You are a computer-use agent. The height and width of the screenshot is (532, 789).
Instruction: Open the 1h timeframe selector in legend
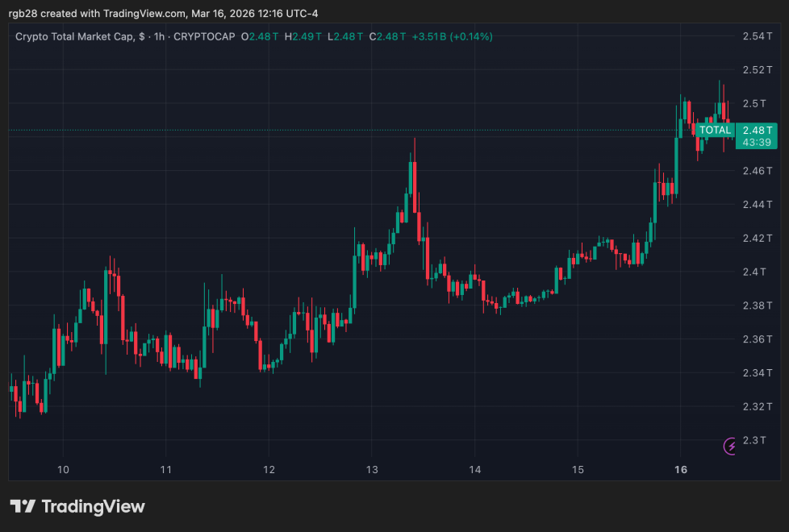click(161, 36)
